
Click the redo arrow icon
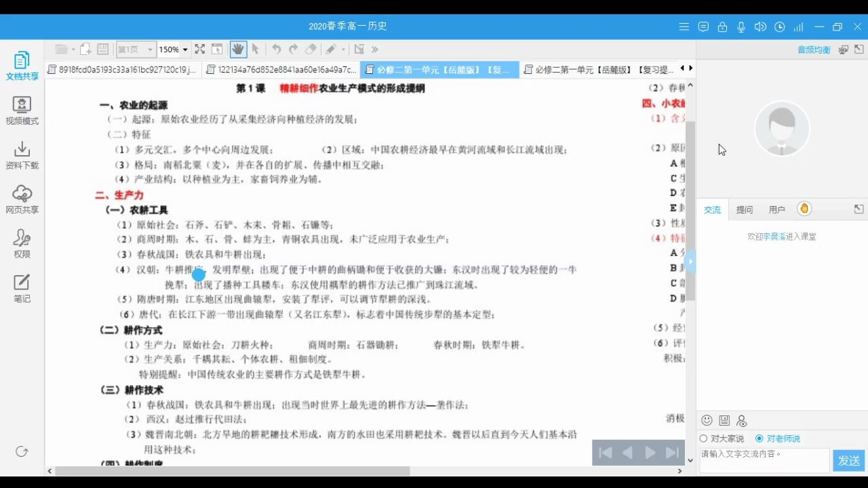[x=293, y=49]
